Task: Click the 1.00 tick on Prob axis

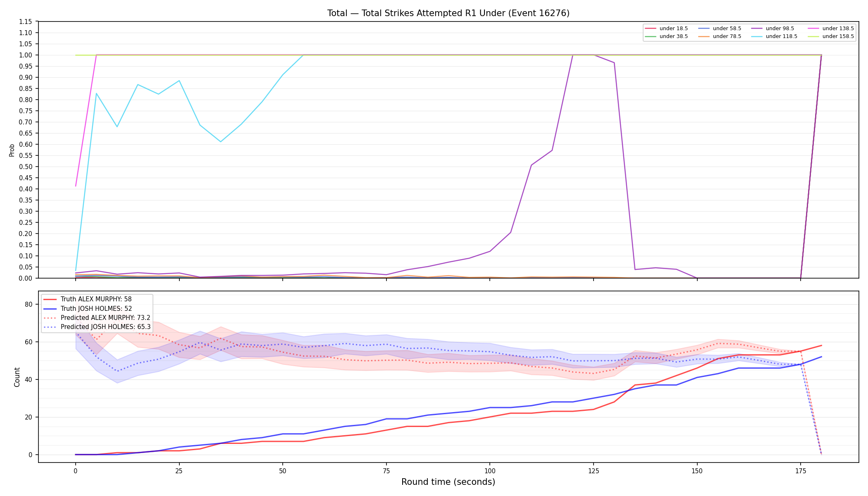Action: [26, 55]
